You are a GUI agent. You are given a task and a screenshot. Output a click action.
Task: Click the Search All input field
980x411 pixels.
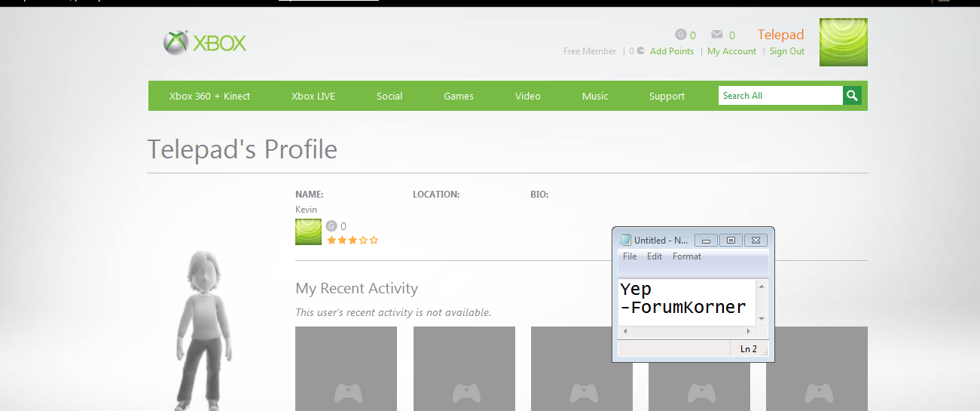tap(780, 96)
